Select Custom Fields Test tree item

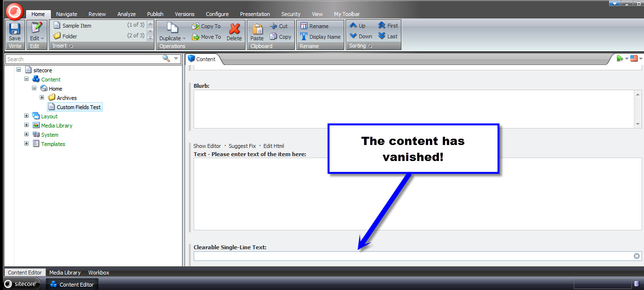(x=78, y=107)
